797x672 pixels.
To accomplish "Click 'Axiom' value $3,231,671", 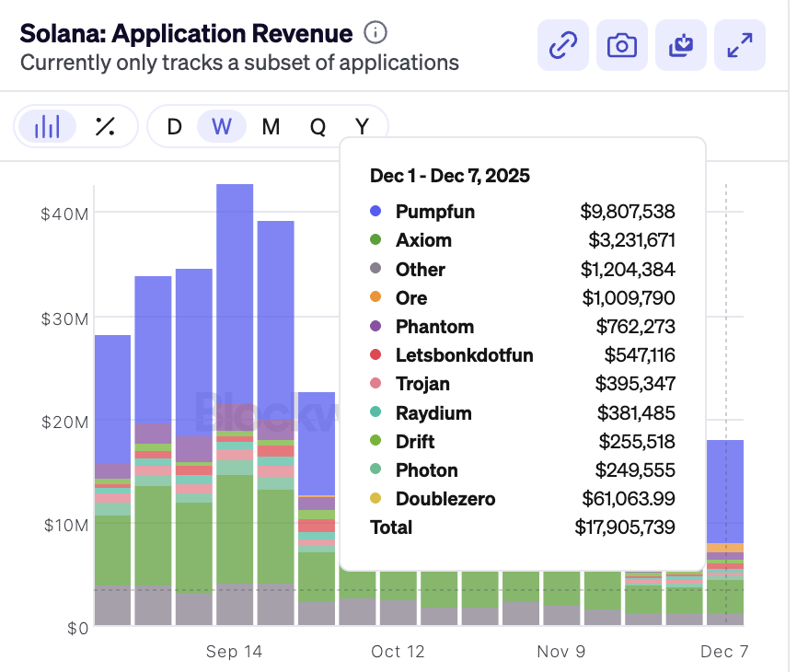I will click(632, 240).
